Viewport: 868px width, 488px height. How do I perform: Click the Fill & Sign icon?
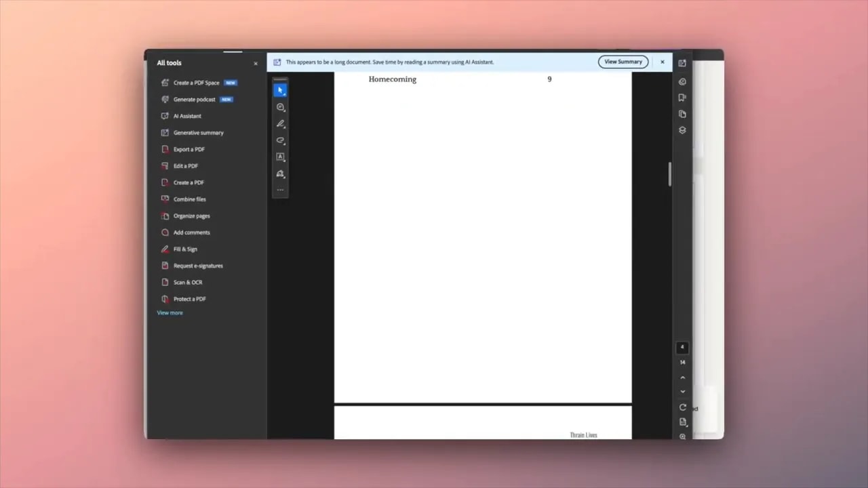coord(165,249)
